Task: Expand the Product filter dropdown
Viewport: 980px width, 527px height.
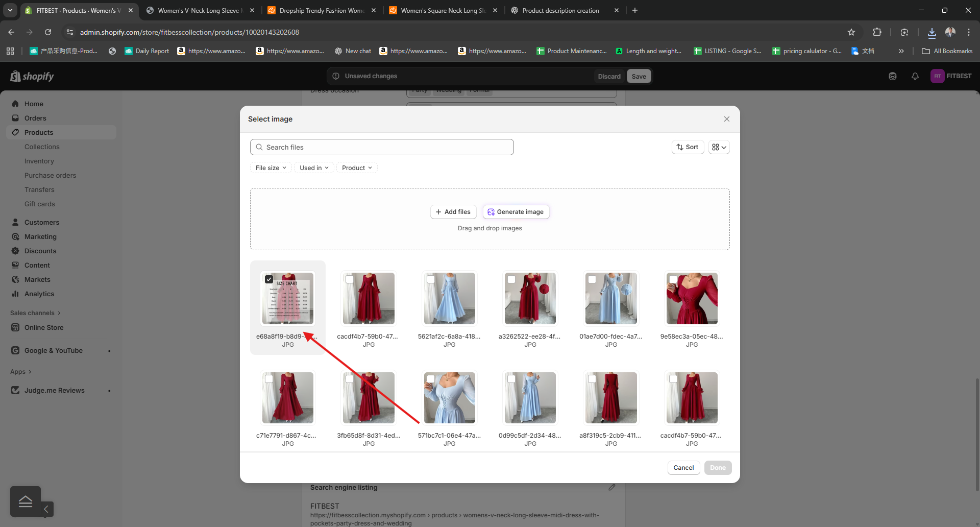Action: coord(357,168)
